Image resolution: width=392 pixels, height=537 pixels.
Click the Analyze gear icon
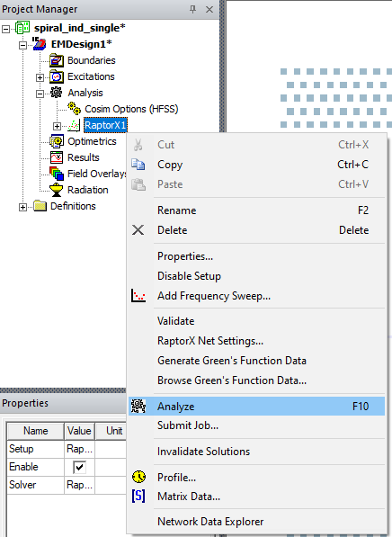[138, 407]
